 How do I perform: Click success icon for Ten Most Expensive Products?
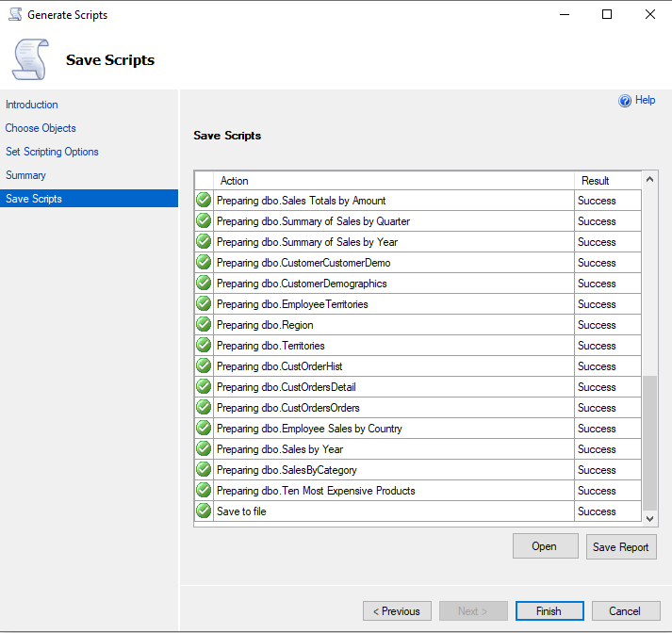(204, 491)
